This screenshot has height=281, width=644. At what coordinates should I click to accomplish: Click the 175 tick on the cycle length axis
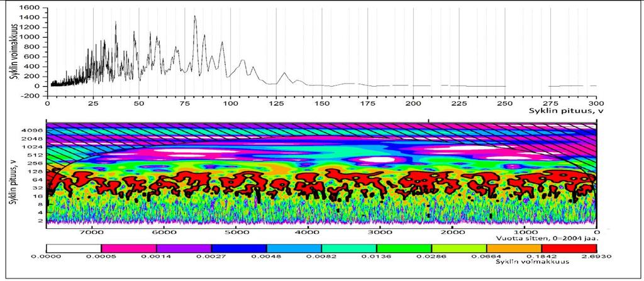tap(367, 103)
